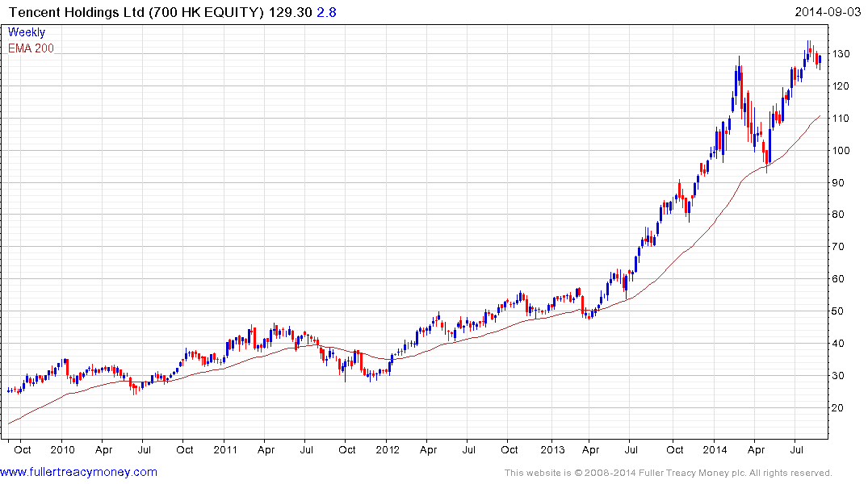
Task: Click the 2014 year axis label
Action: [x=715, y=449]
